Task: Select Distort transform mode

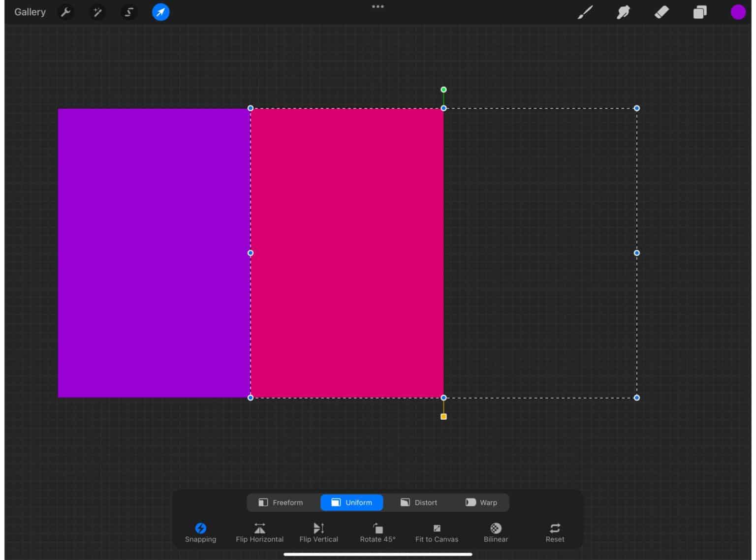Action: click(x=419, y=502)
